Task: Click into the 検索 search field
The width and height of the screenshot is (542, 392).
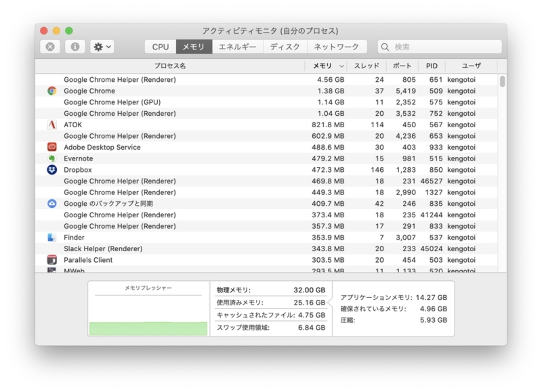Action: point(440,47)
